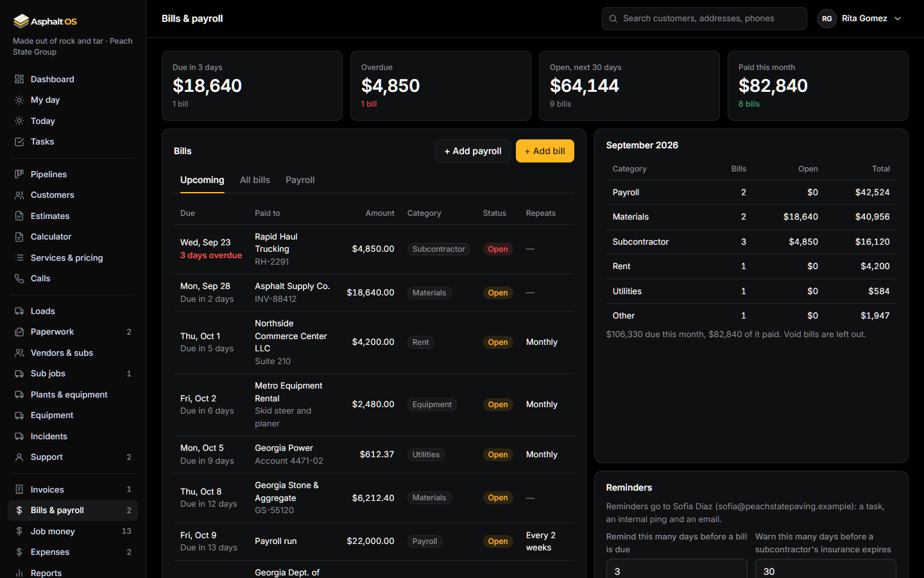The image size is (924, 578).
Task: Click the yellow Add bill button
Action: click(x=545, y=151)
